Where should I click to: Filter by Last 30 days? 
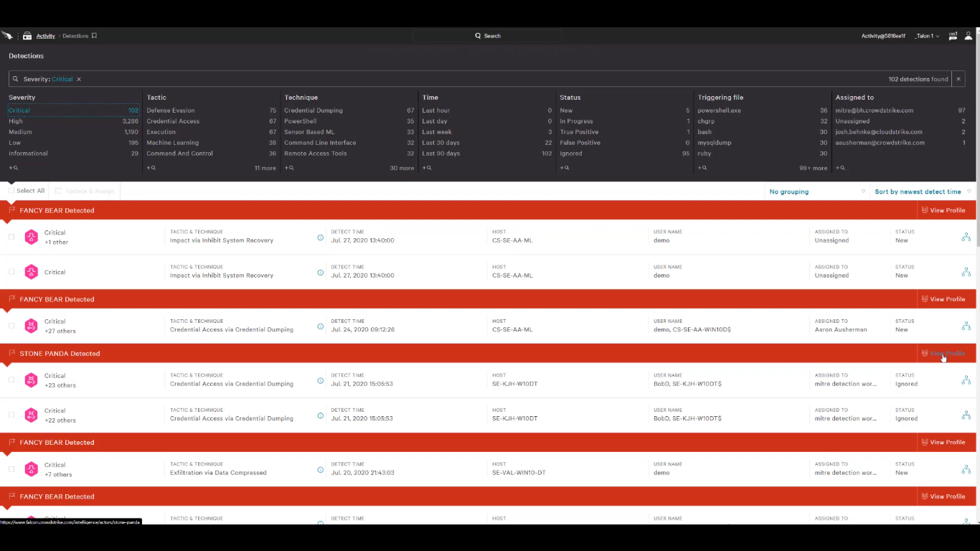pyautogui.click(x=486, y=143)
